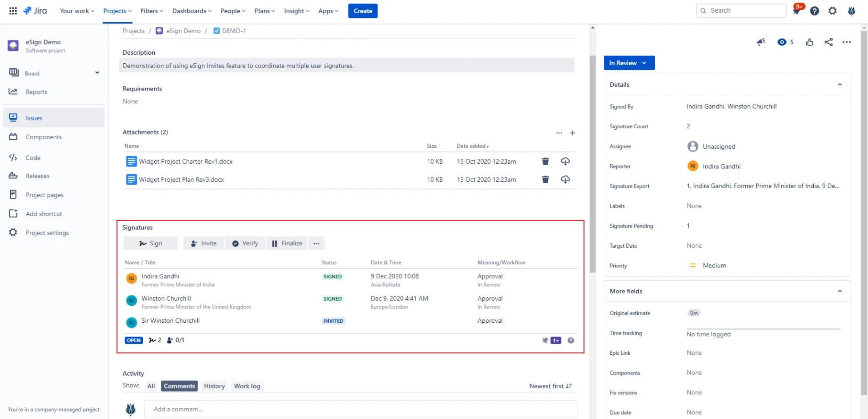Delete Widget Project Charter Rev1.docx attachment

(x=545, y=161)
